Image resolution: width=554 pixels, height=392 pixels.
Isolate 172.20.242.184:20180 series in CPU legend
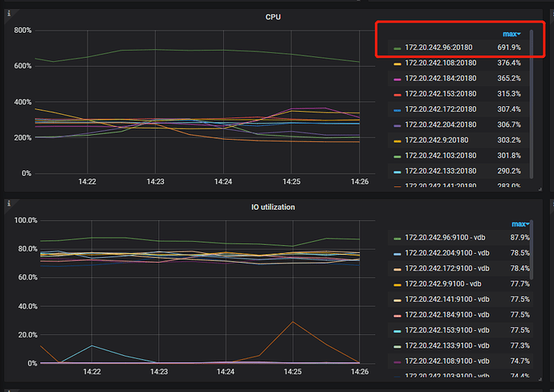pos(441,79)
